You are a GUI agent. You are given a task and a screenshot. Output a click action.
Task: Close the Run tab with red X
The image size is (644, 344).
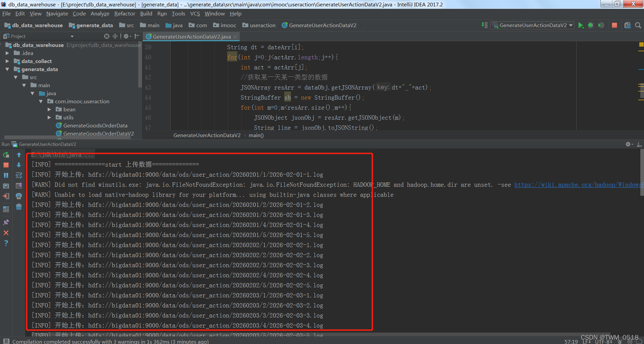click(x=6, y=233)
